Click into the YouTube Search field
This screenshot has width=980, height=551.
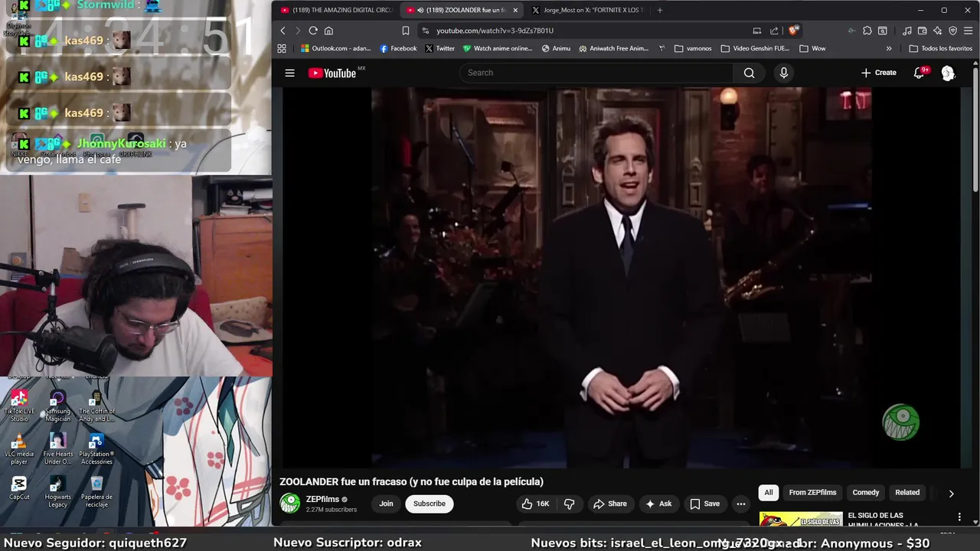click(596, 73)
